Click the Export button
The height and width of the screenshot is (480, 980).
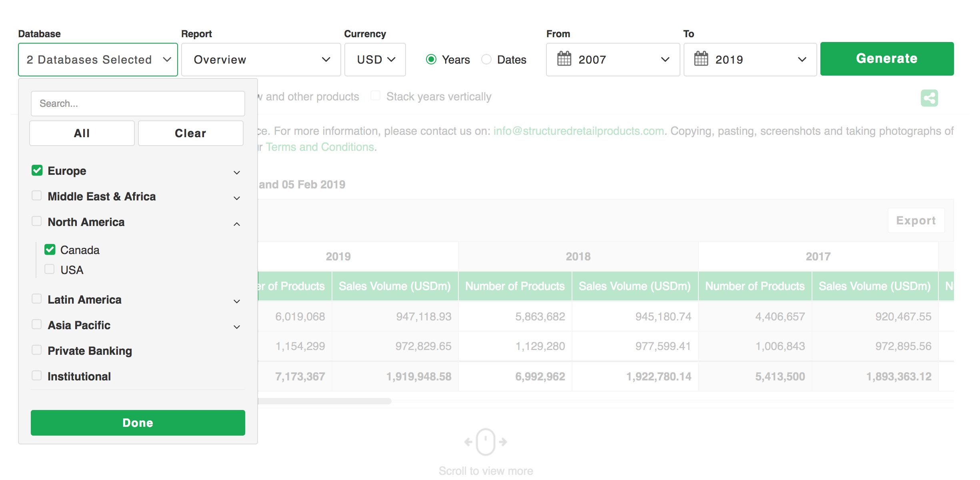point(916,220)
